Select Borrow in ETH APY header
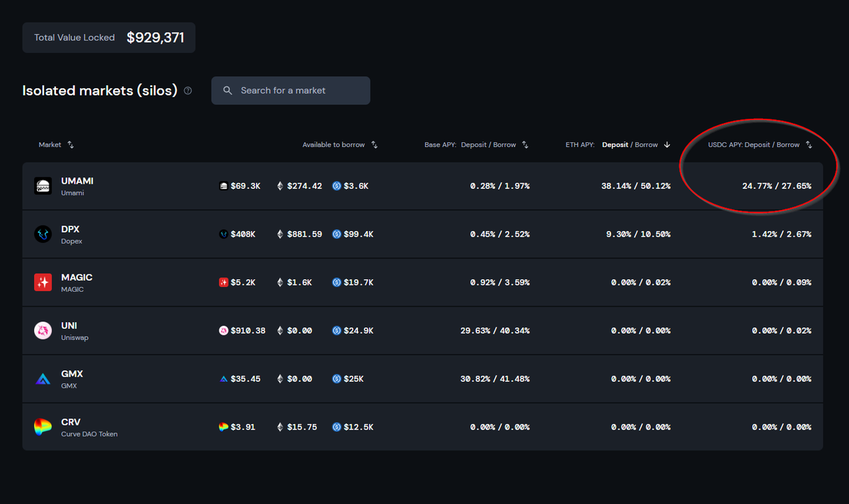The image size is (849, 504). tap(646, 145)
